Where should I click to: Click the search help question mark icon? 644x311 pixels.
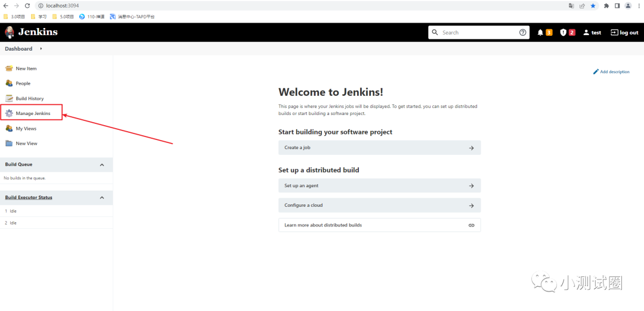pyautogui.click(x=522, y=32)
